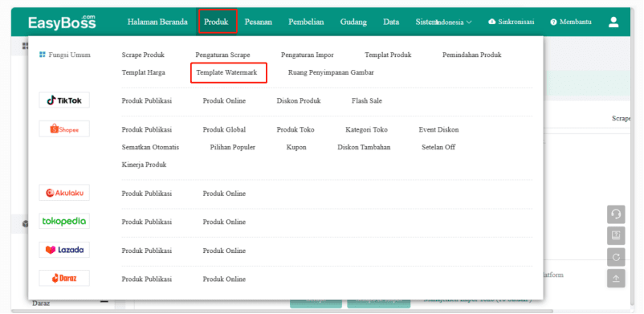This screenshot has width=644, height=314.
Task: Open Shopee Produk Global
Action: pos(224,129)
